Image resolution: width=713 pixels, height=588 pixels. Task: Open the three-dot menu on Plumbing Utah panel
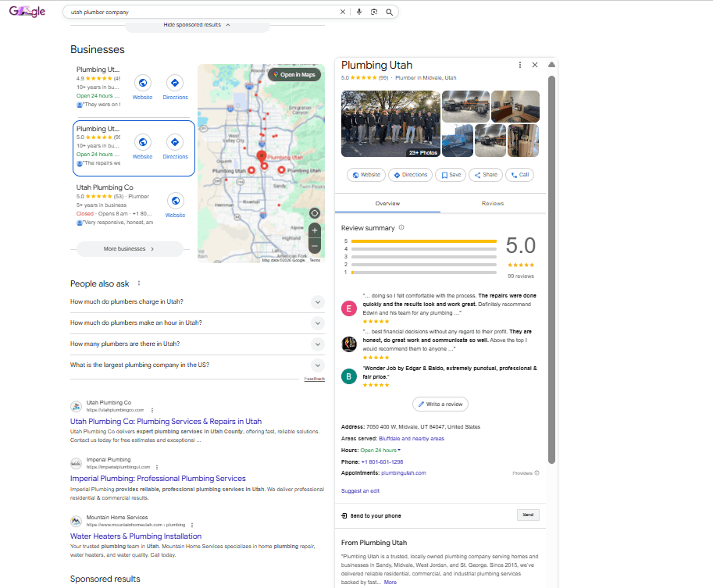pyautogui.click(x=519, y=65)
